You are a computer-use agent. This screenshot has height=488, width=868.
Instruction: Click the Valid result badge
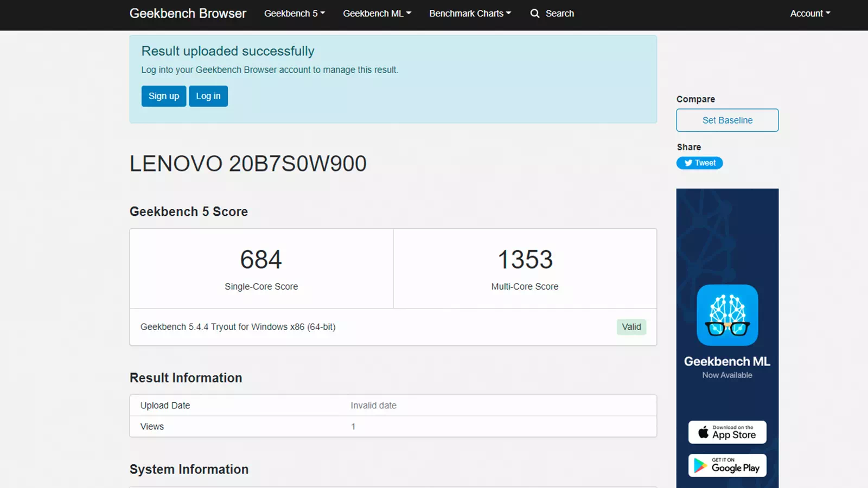[x=631, y=327]
